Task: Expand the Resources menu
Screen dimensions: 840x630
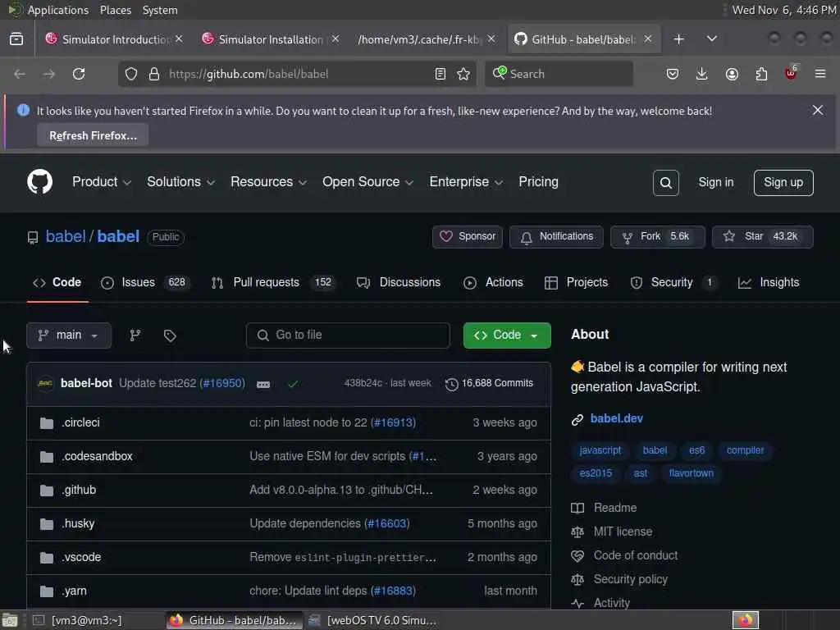Action: click(x=269, y=182)
